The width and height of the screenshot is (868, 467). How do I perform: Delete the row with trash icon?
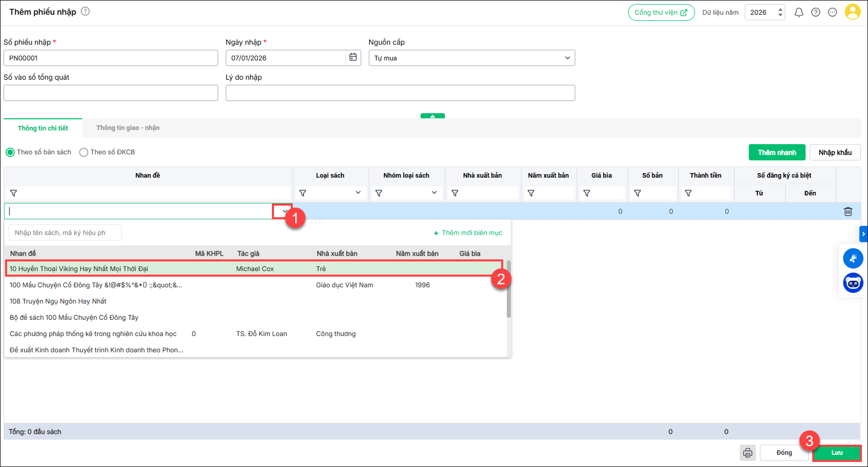[x=848, y=212]
